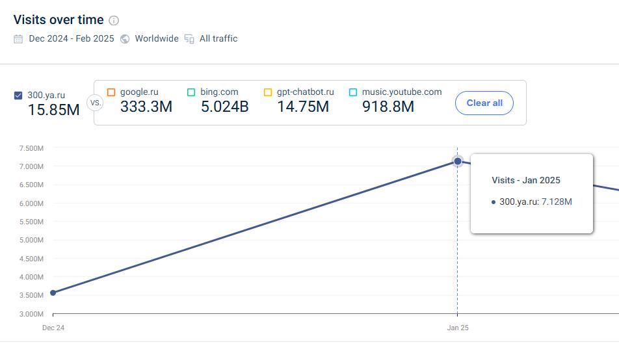Toggle the music.youtube.com teal checkbox
The width and height of the screenshot is (619, 364).
pos(353,92)
